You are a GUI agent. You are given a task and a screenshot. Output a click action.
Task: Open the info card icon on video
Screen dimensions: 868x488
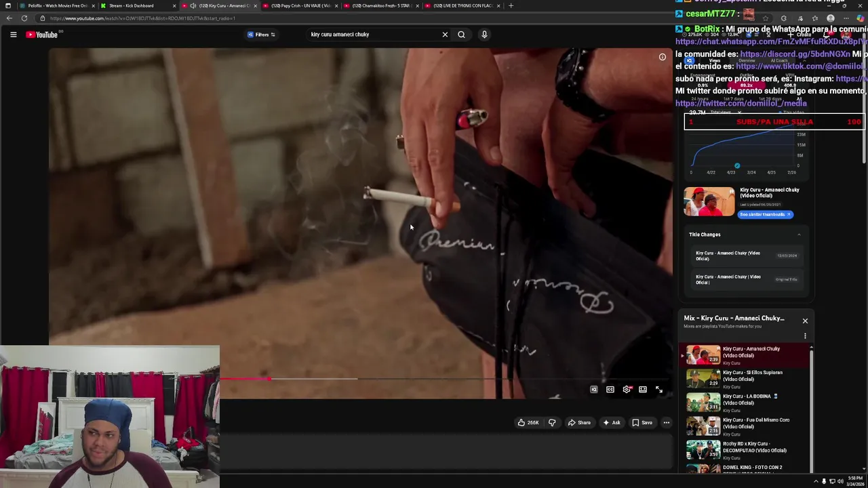coord(663,57)
